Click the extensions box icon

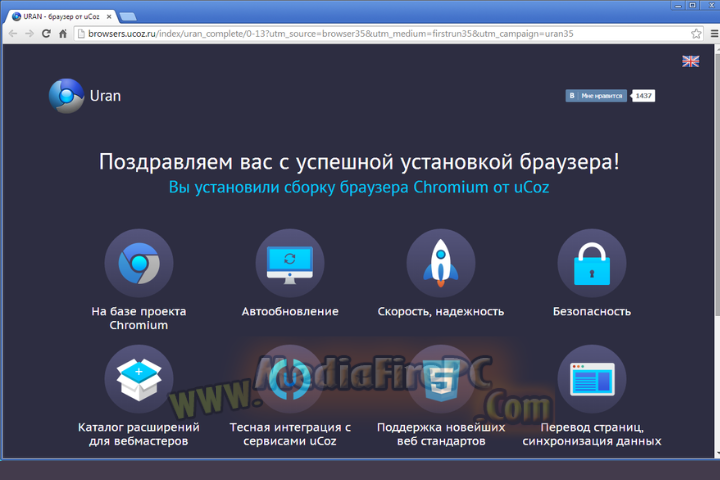pyautogui.click(x=139, y=379)
